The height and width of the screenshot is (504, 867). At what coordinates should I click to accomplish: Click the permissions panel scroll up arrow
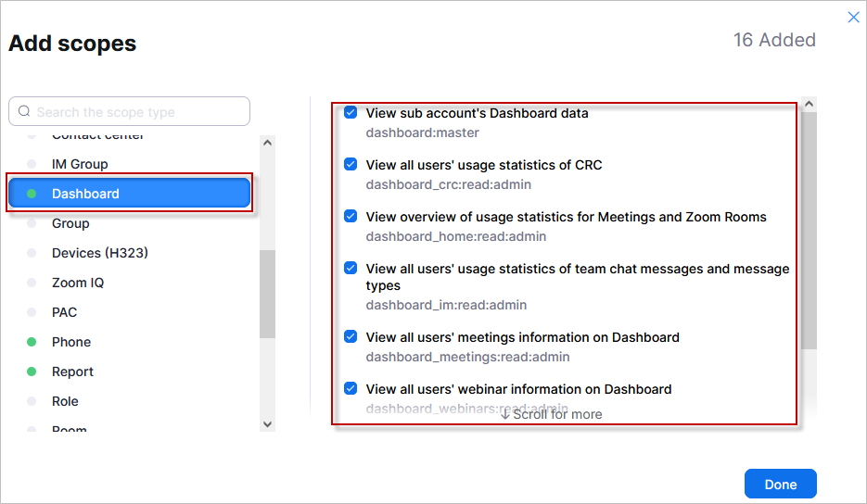pos(809,104)
